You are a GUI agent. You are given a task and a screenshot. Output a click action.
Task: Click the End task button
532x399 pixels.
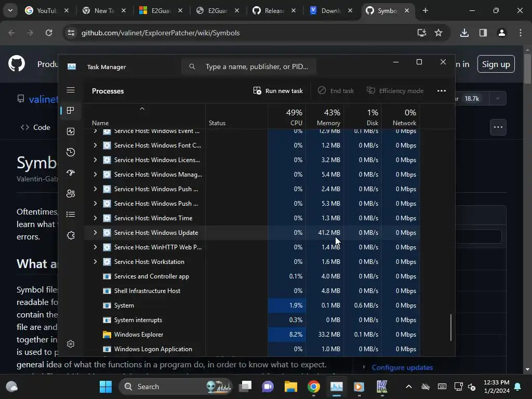[x=336, y=90]
